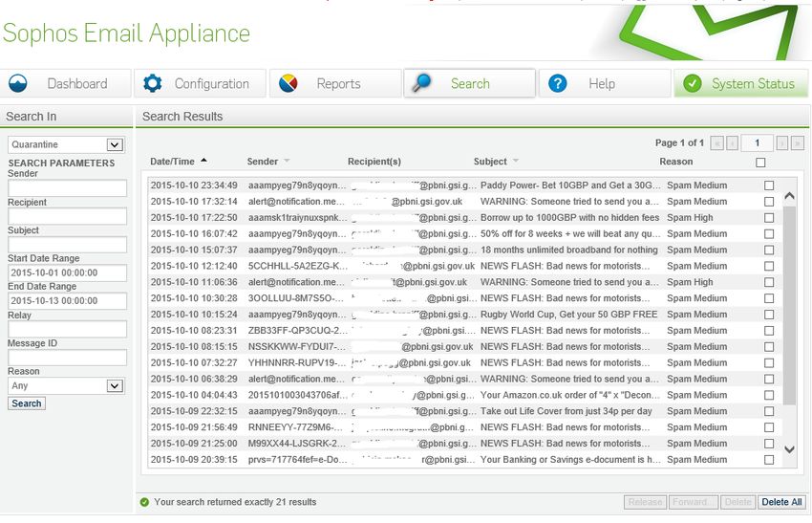Click the Date/Time ascending sort arrow
The image size is (812, 523).
(x=204, y=161)
